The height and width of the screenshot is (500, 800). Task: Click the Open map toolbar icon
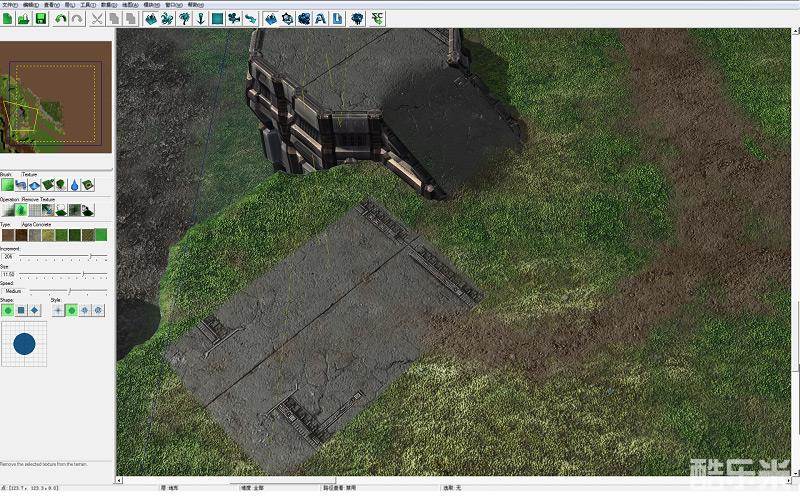click(x=24, y=18)
